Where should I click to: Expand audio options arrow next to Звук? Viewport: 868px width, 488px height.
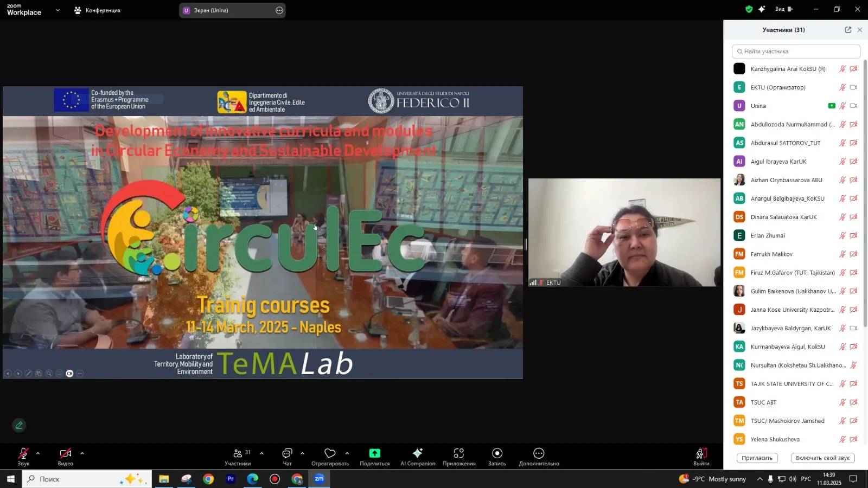[x=38, y=453]
